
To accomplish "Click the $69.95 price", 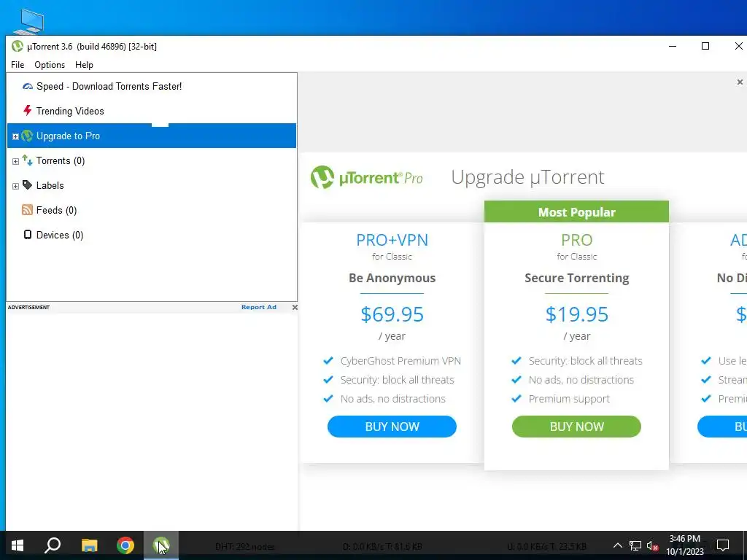I will (x=392, y=314).
